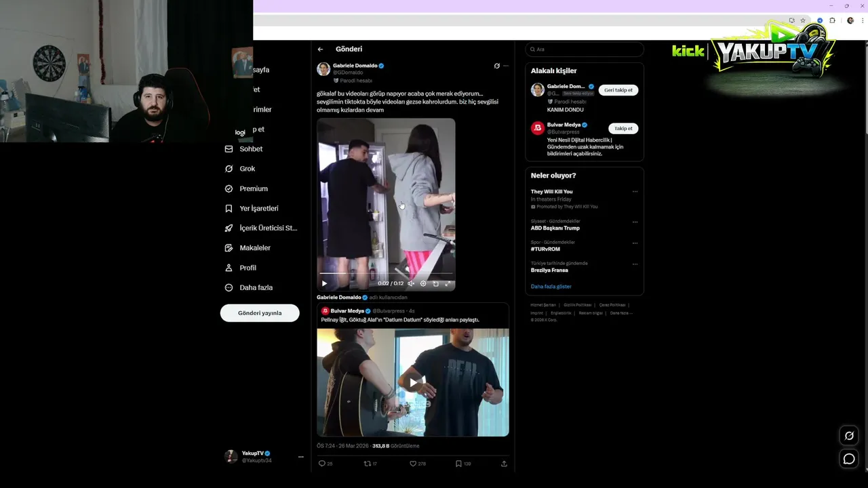Open Premium in the sidebar
The image size is (868, 488).
[x=246, y=188]
